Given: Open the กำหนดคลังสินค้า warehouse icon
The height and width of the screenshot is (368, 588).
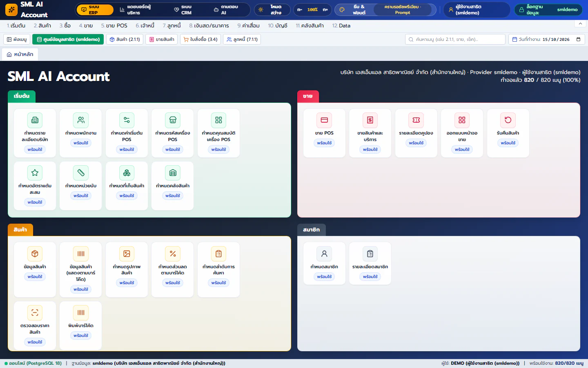Looking at the screenshot, I should click(x=173, y=173).
